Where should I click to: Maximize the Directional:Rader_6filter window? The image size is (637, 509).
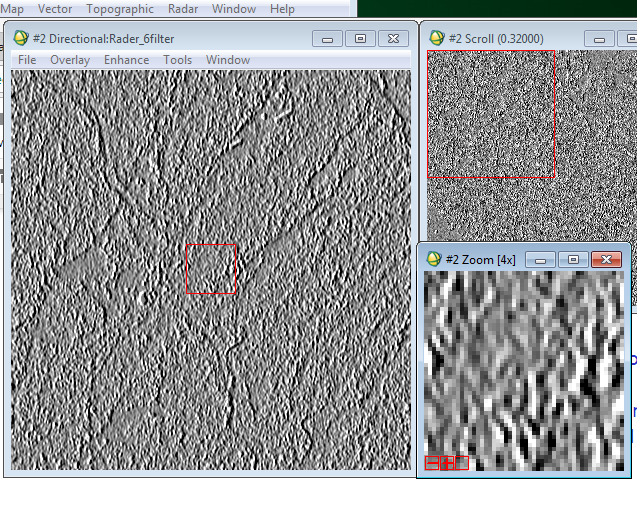361,38
